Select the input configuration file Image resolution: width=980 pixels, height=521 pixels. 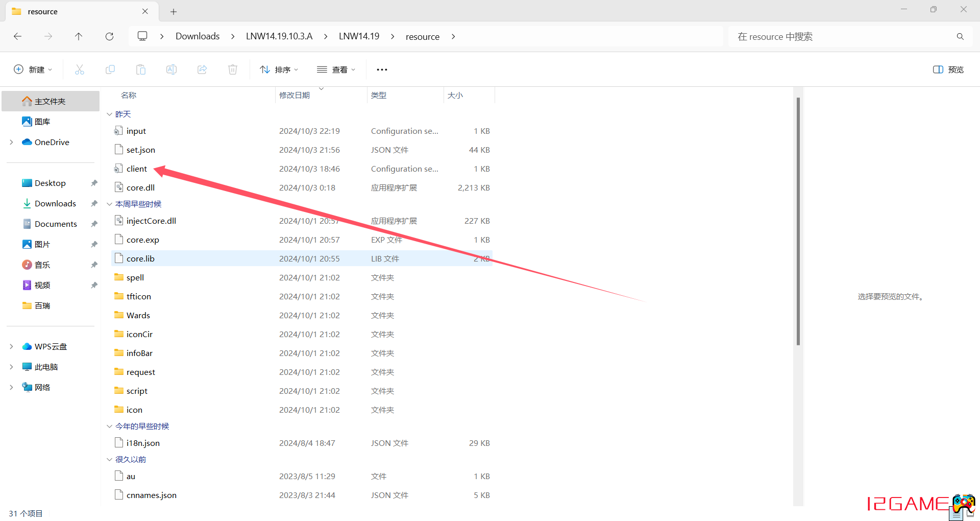302,131
